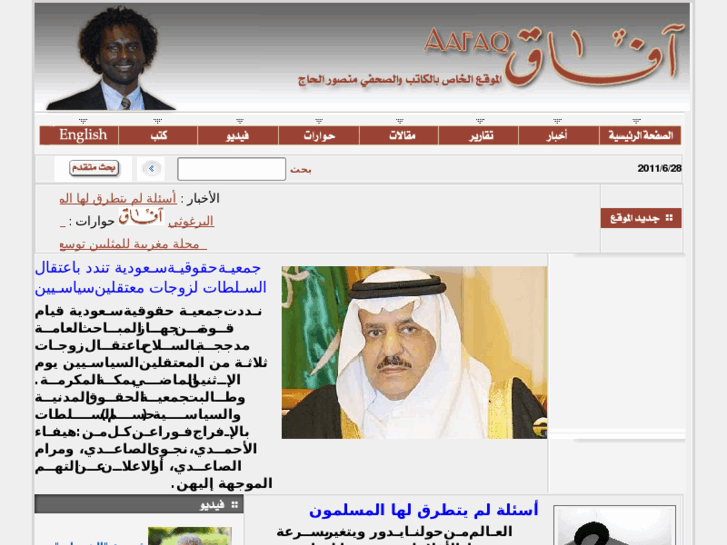Open the كتب (Books) menu item
Image resolution: width=727 pixels, height=545 pixels.
click(x=159, y=135)
